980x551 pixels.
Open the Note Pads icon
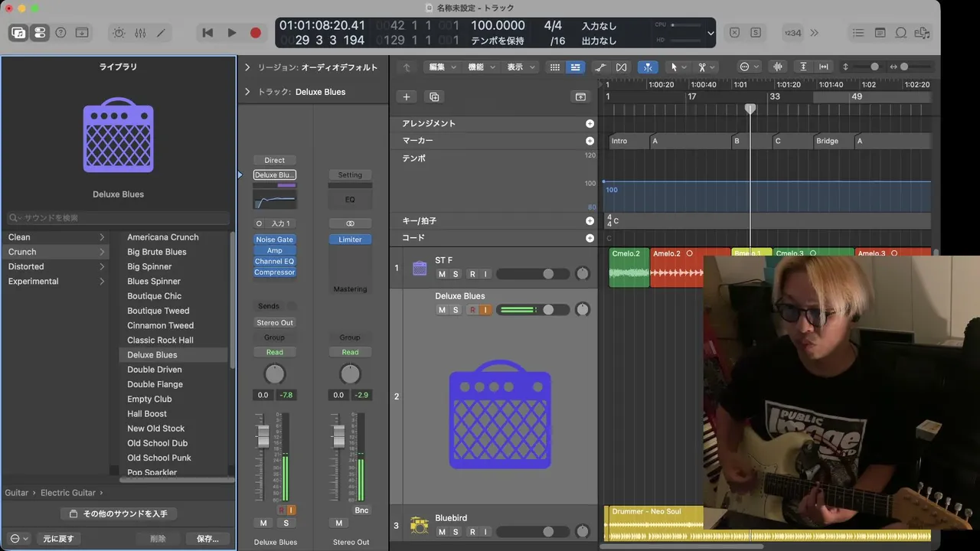(x=880, y=33)
